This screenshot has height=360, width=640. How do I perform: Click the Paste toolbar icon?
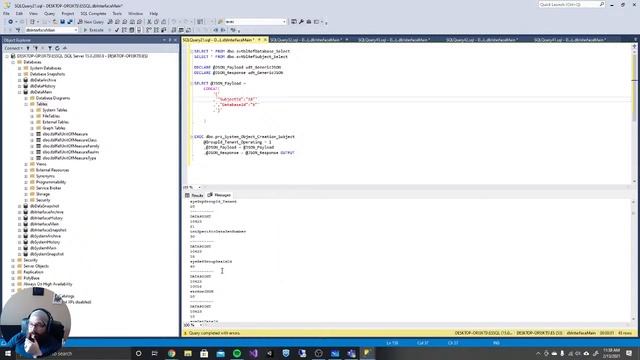[164, 22]
